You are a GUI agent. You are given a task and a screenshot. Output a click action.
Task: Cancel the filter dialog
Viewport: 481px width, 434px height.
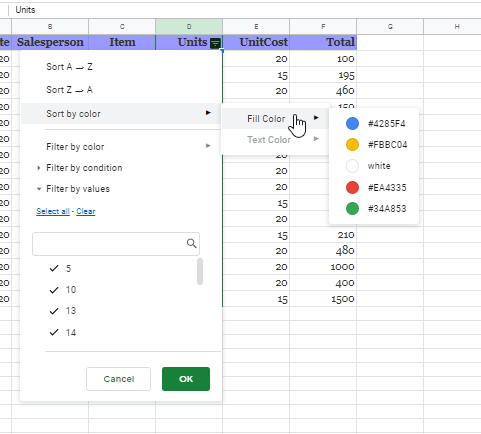[x=118, y=379]
